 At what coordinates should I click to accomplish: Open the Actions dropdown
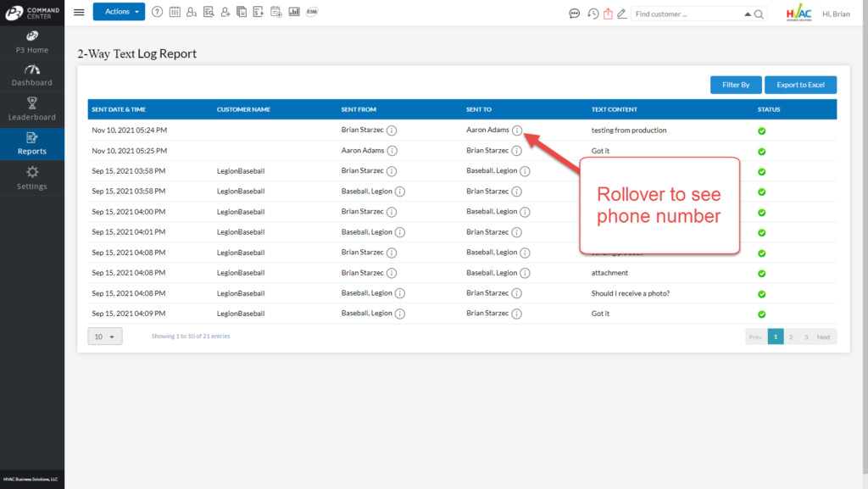click(x=118, y=11)
